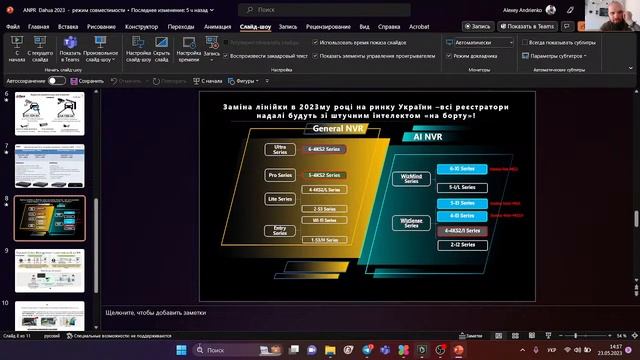Switch to the Переходы tab

point(181,27)
